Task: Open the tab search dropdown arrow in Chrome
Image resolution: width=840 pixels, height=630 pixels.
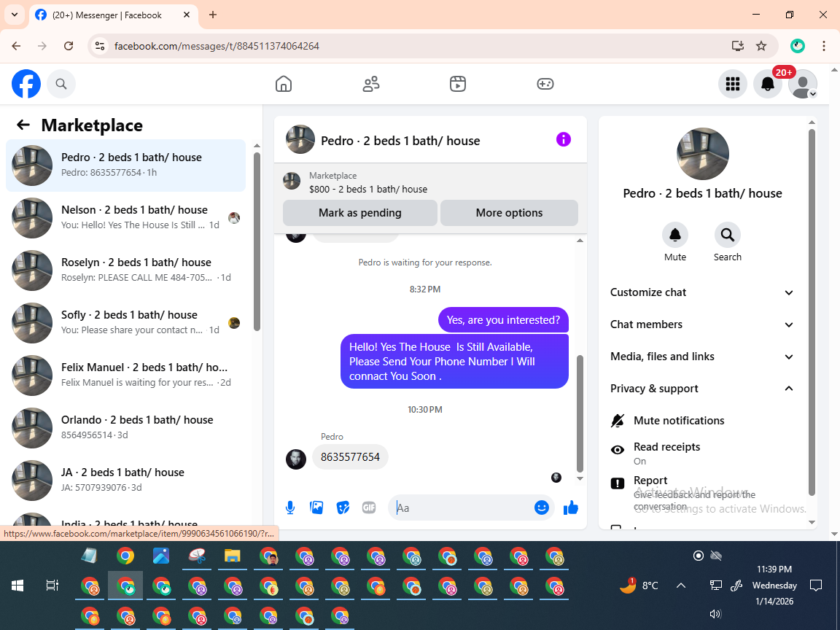Action: 15,15
